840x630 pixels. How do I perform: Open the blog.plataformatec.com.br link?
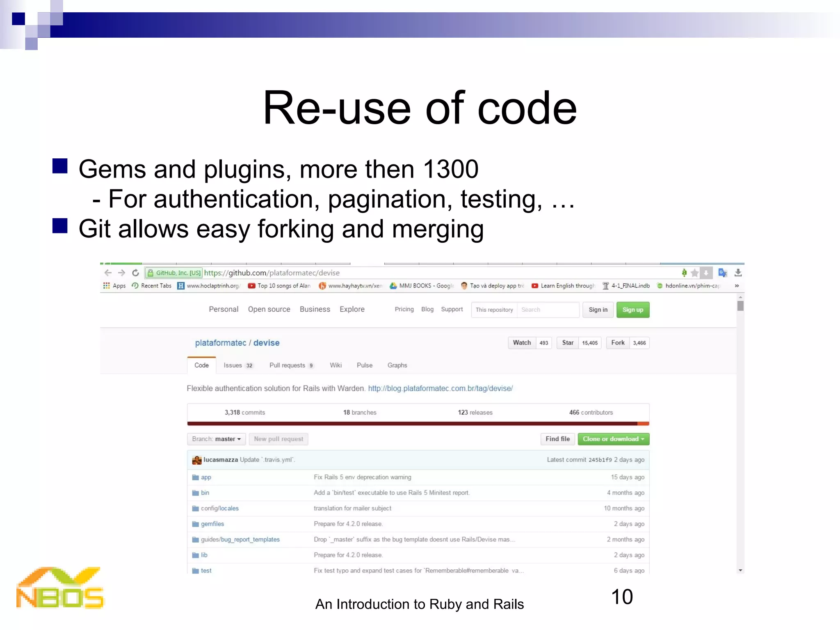(440, 388)
